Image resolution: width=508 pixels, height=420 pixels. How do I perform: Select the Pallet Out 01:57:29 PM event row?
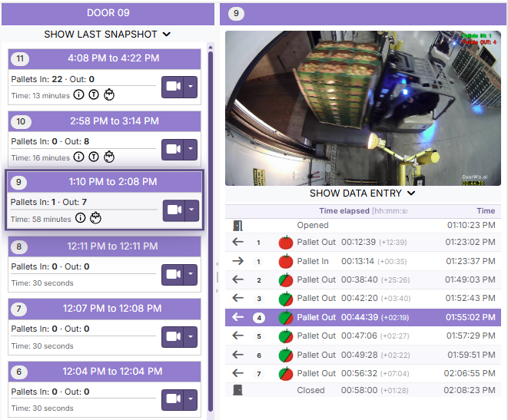tap(364, 336)
